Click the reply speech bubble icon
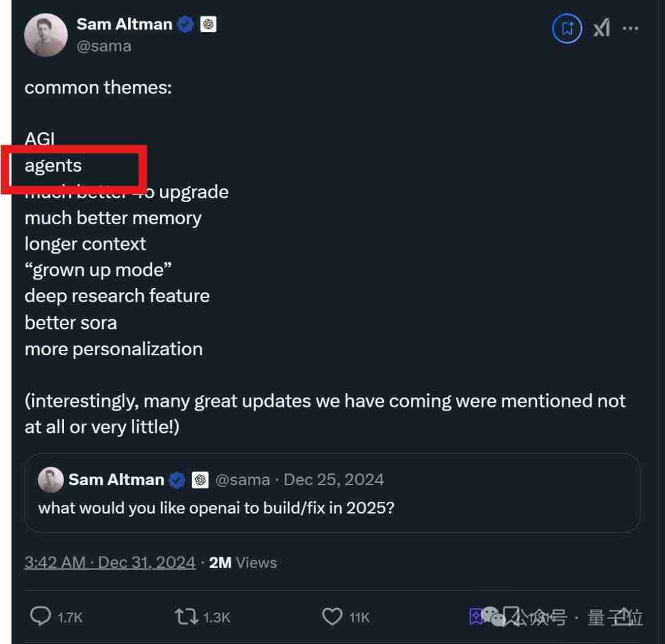This screenshot has width=665, height=644. (41, 616)
